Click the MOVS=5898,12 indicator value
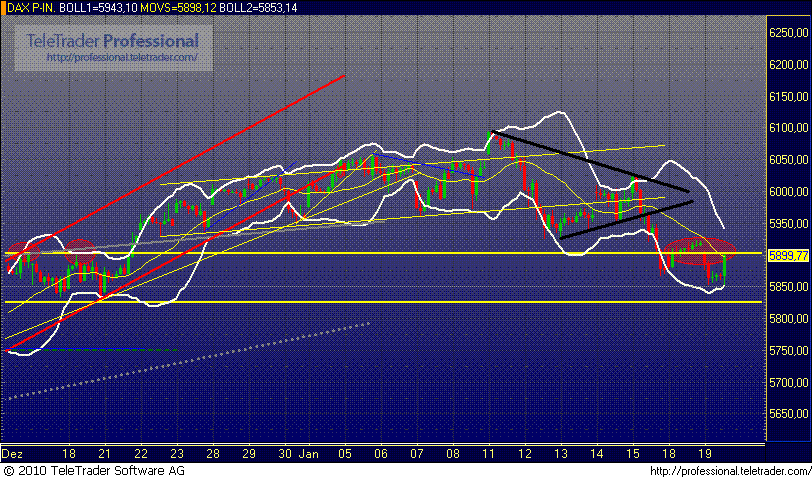Screen dimensions: 812x480 [x=179, y=8]
